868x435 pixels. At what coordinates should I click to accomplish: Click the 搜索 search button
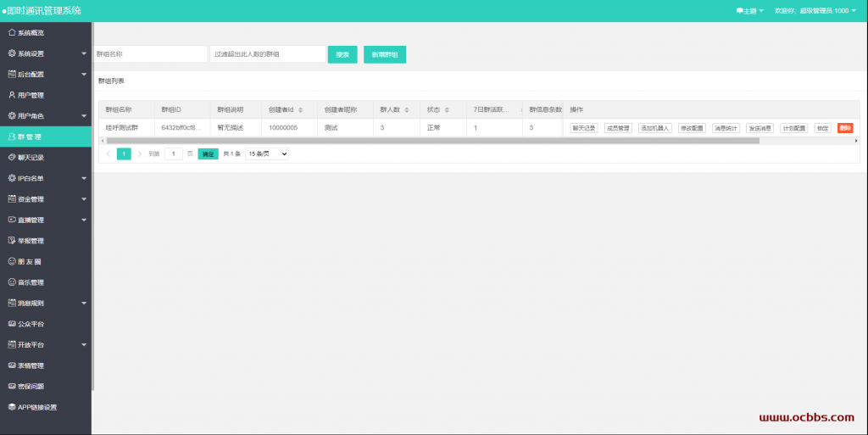pyautogui.click(x=342, y=54)
